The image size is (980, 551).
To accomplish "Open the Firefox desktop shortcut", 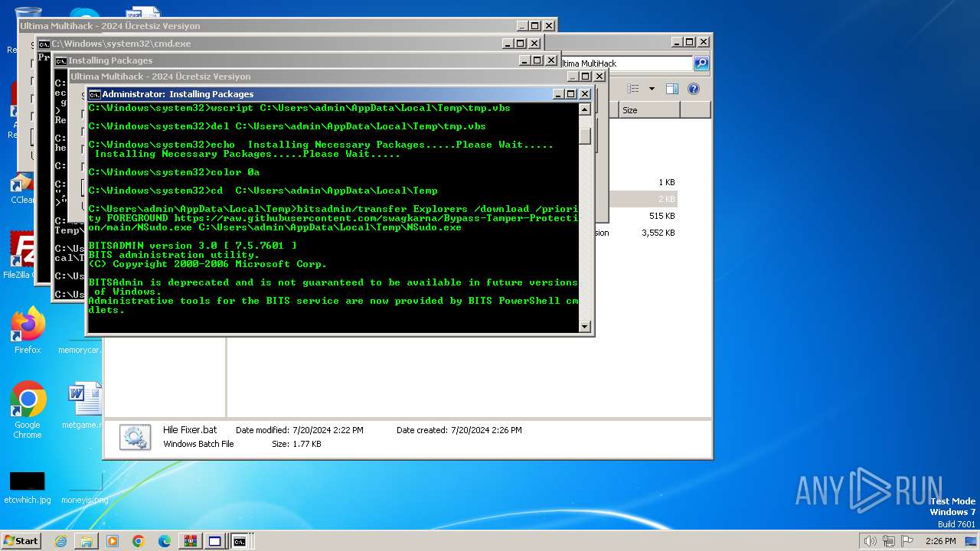I will (x=28, y=331).
